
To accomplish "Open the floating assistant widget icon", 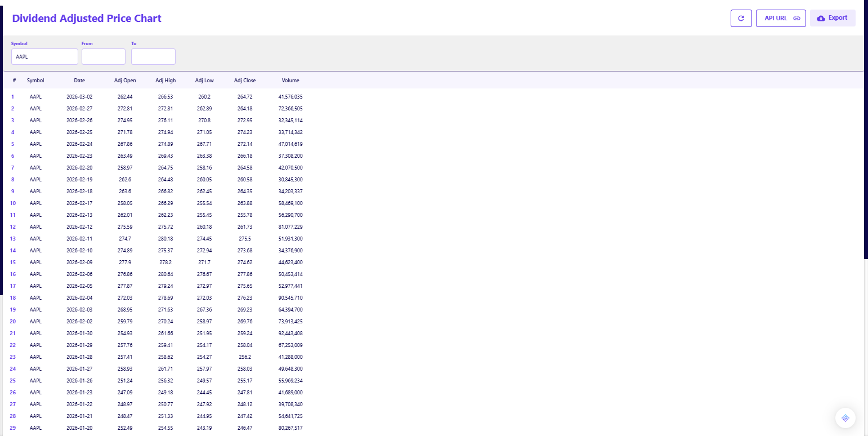I will click(845, 418).
